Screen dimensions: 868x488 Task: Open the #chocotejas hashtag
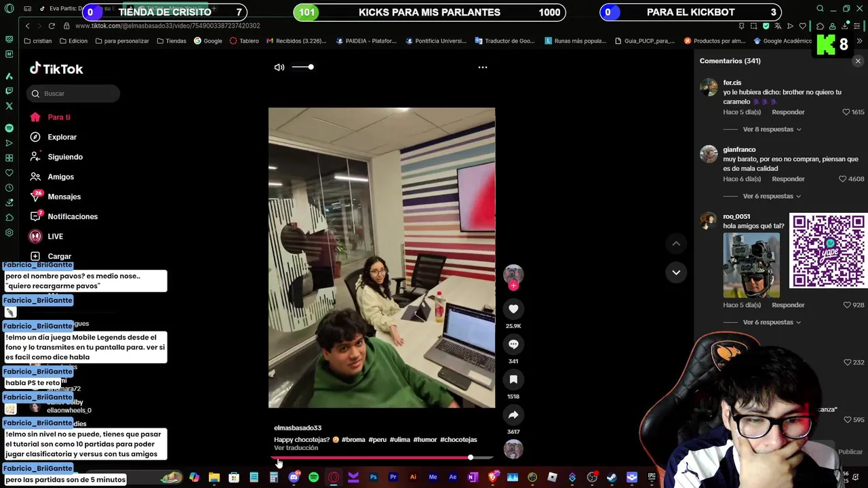(x=458, y=440)
